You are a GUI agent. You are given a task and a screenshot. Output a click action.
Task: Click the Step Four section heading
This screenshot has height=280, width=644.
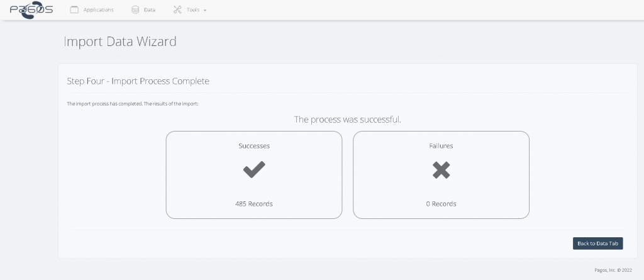pyautogui.click(x=138, y=81)
